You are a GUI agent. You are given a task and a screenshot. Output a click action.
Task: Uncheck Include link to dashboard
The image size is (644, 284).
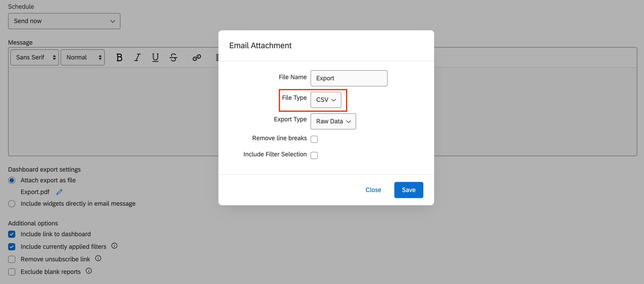[x=12, y=234]
